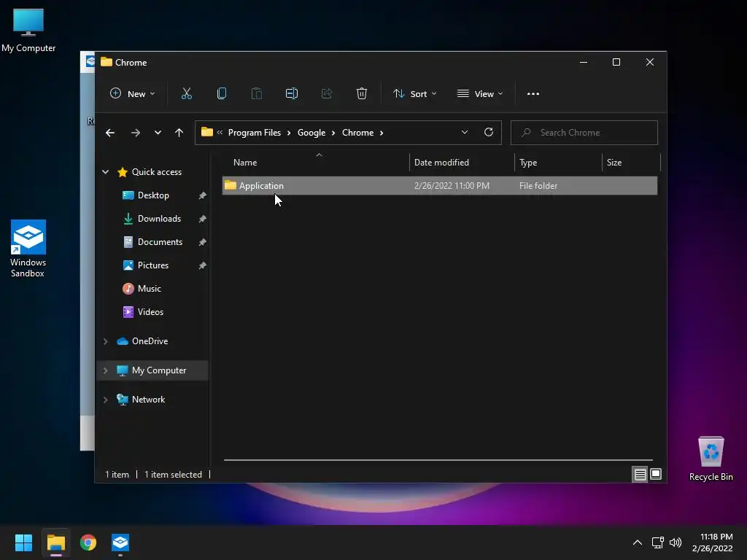Viewport: 747px width, 560px height.
Task: Click the network tray icon
Action: tap(658, 542)
